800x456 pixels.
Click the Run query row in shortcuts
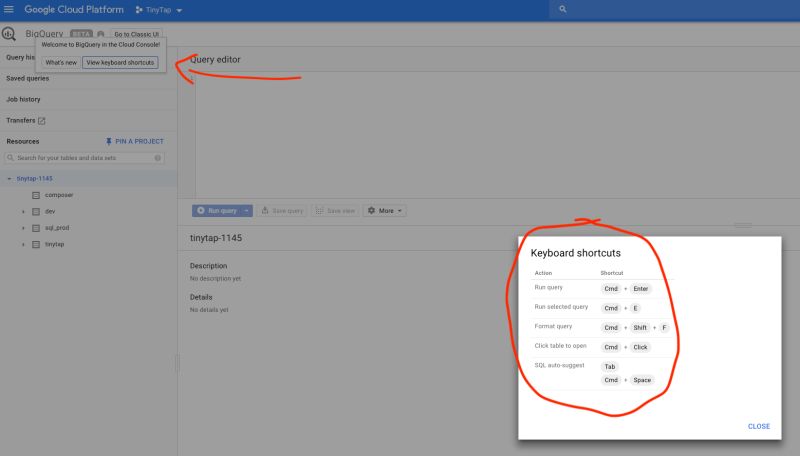pyautogui.click(x=602, y=289)
